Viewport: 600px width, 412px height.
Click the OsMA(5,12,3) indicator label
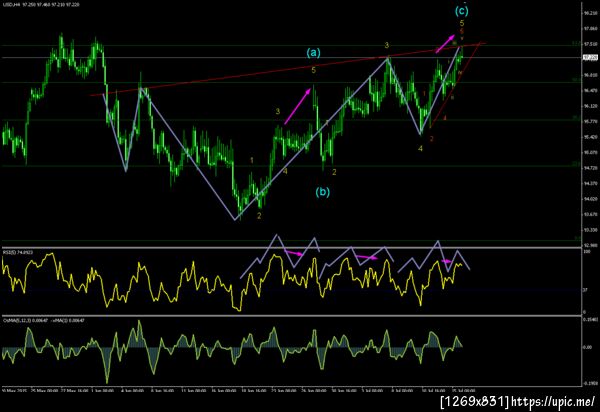click(x=43, y=320)
